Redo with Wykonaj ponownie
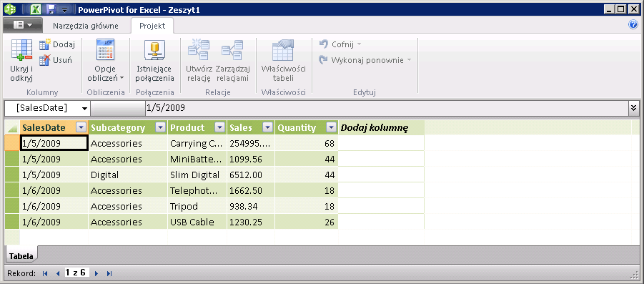The width and height of the screenshot is (644, 284). pos(365,60)
